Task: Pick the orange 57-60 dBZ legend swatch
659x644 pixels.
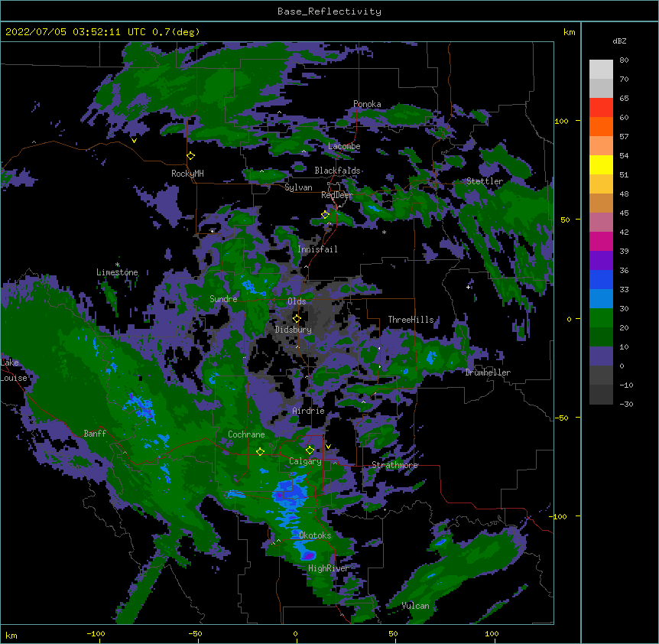Action: (601, 126)
